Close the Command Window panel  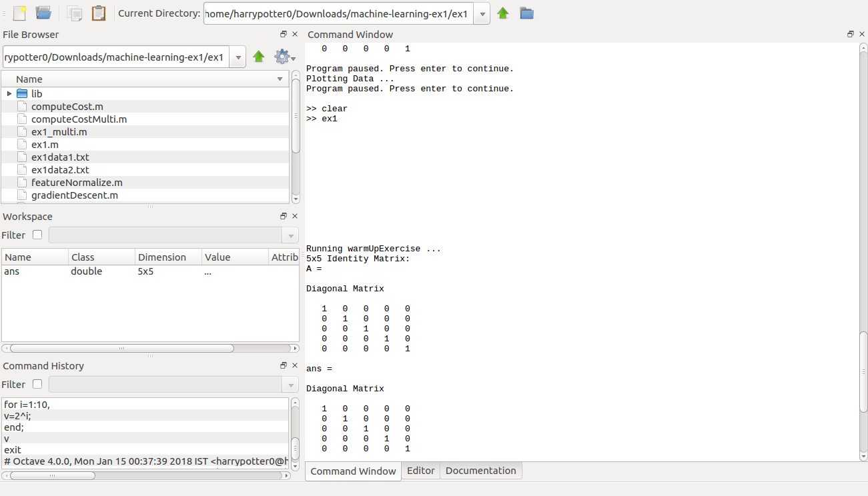tap(862, 34)
